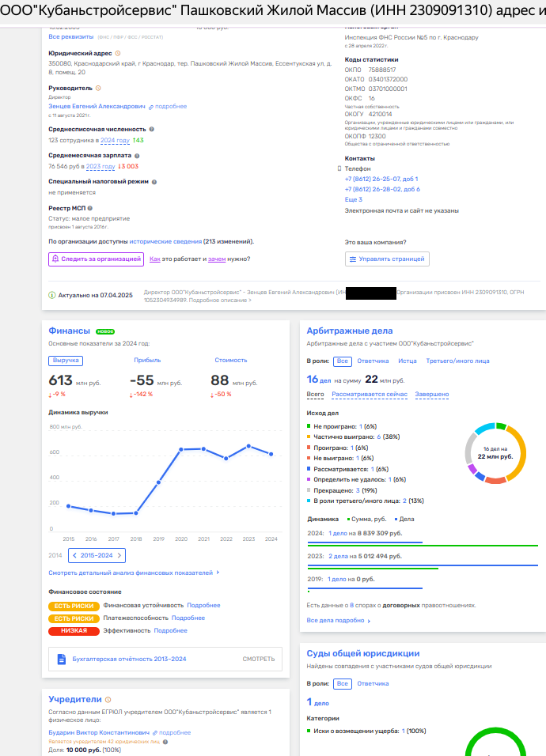Show Всего arbitration cases
The height and width of the screenshot is (756, 546).
pos(316,395)
